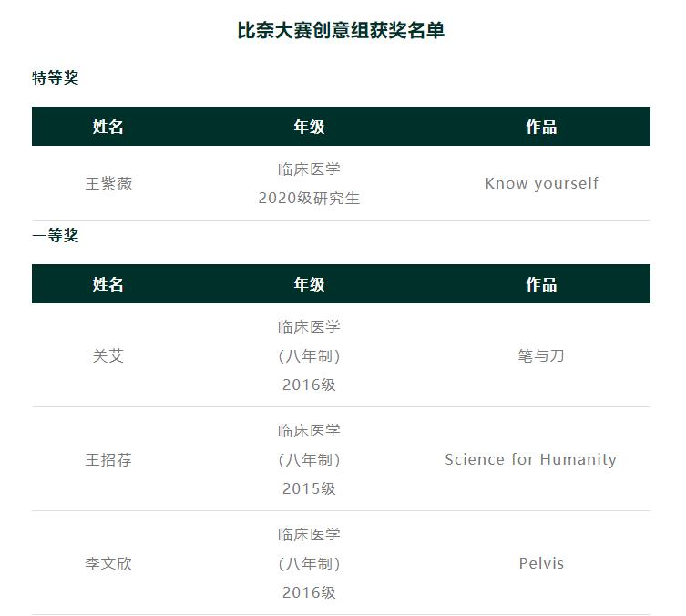The image size is (686, 616).
Task: Click the 姓名 header in the 特等奖 table
Action: click(x=108, y=127)
